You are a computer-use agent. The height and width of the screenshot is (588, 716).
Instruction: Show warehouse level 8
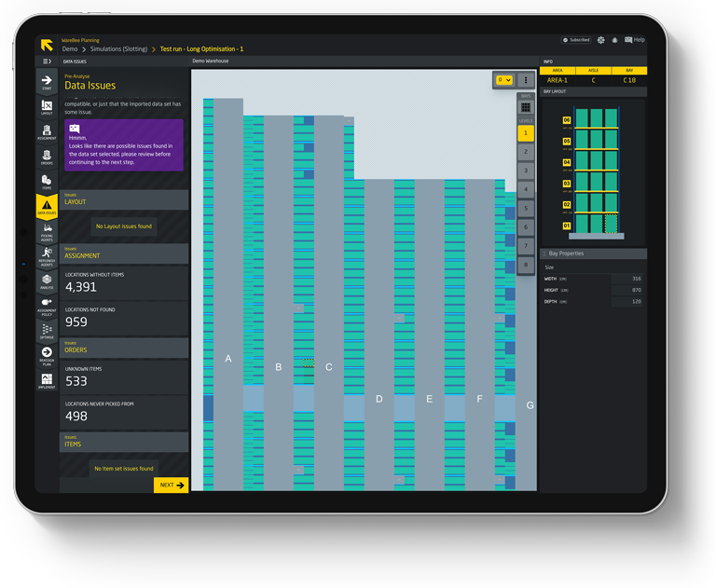tap(526, 265)
